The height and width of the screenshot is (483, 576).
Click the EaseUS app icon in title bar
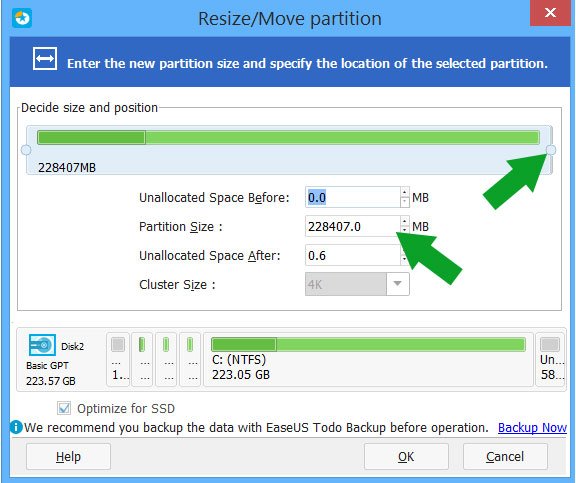(x=22, y=18)
